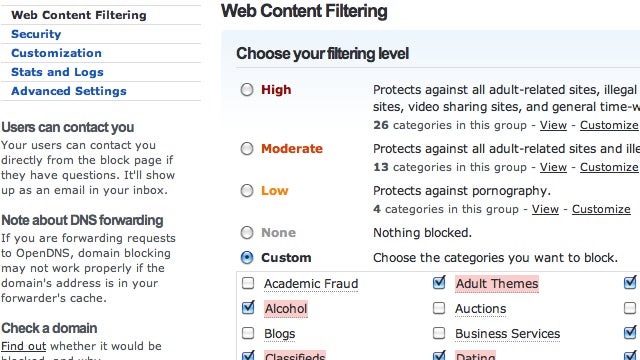640x360 pixels.
Task: Choose the Moderate filtering level
Action: point(247,149)
